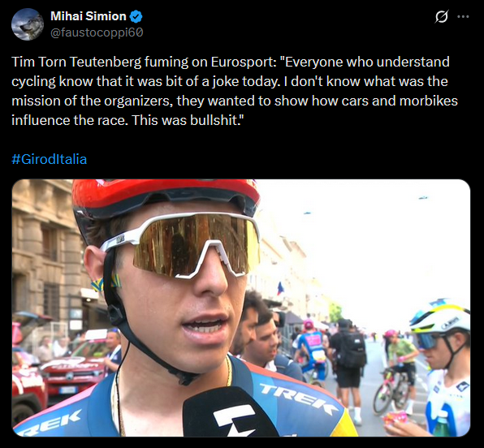Open the #GirodItalia hashtag
The width and height of the screenshot is (484, 448).
[x=49, y=159]
